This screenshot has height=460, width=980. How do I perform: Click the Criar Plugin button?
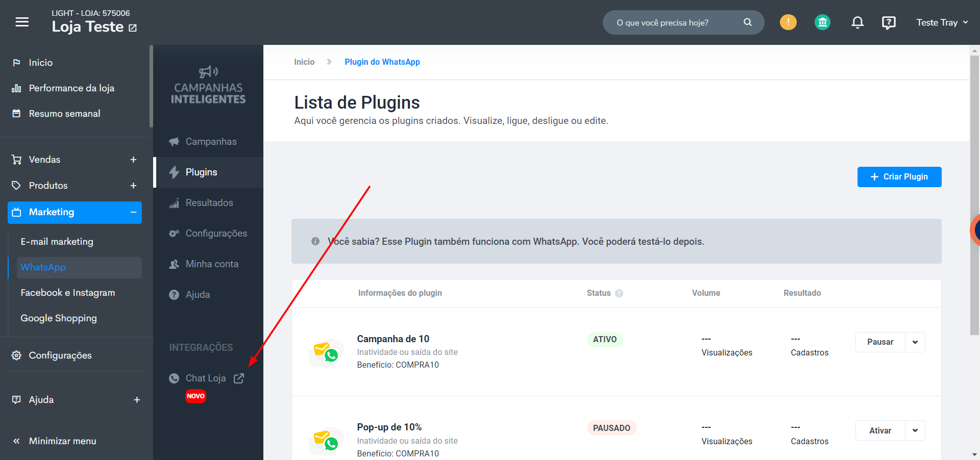click(x=899, y=177)
